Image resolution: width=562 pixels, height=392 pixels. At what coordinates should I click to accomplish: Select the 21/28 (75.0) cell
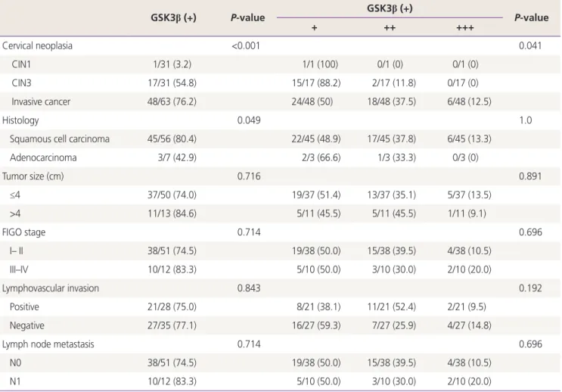click(x=172, y=307)
